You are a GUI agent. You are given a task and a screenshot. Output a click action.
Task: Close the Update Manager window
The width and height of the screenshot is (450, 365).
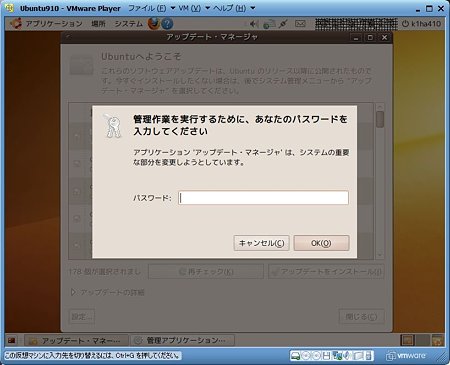[384, 37]
